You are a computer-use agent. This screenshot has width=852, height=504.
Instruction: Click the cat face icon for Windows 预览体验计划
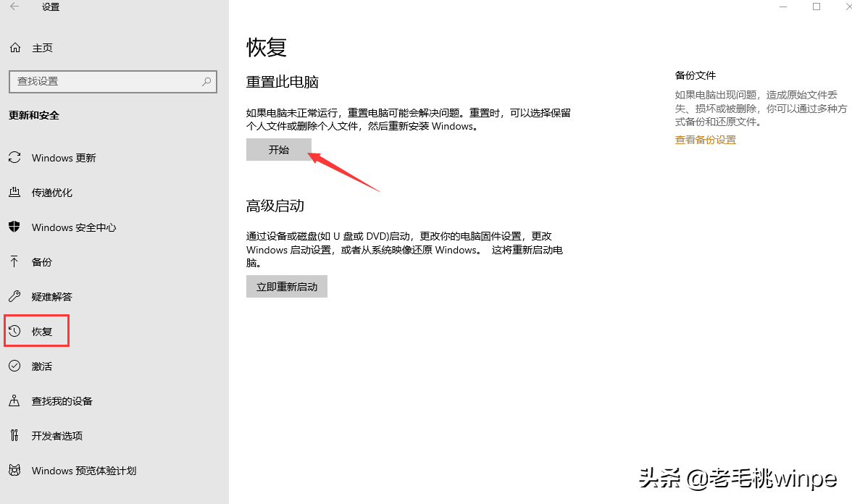[14, 471]
